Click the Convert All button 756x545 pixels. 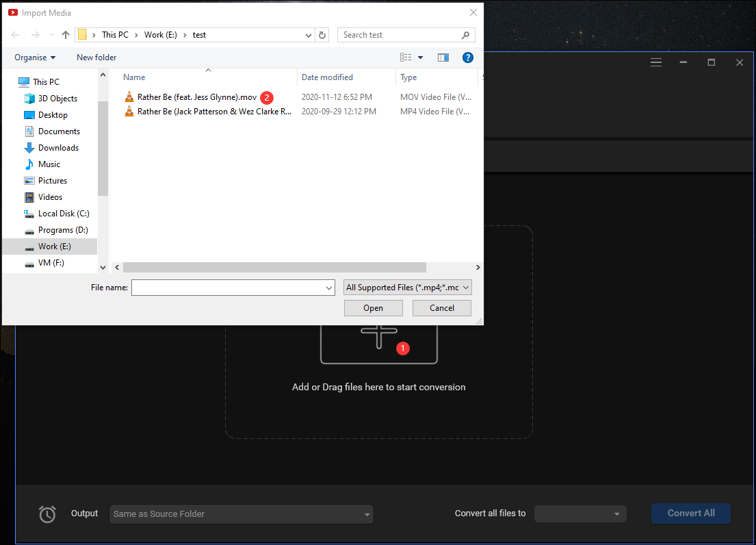point(691,514)
